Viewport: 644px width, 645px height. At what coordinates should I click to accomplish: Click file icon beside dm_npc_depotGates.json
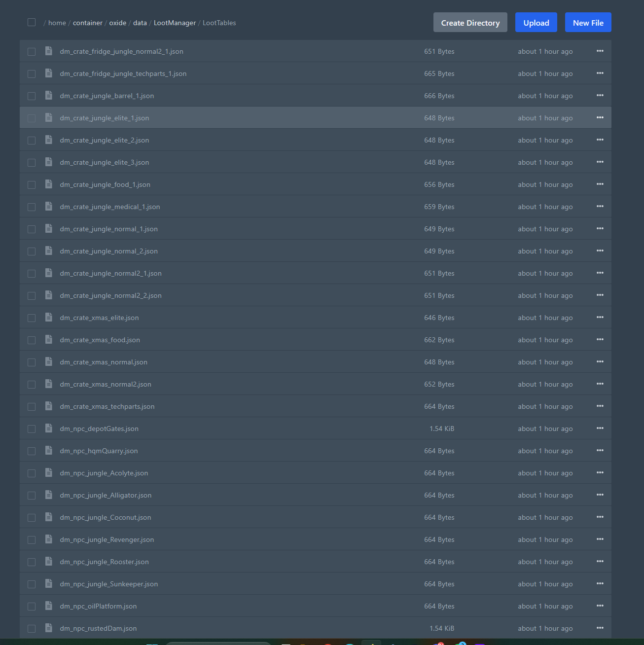49,429
